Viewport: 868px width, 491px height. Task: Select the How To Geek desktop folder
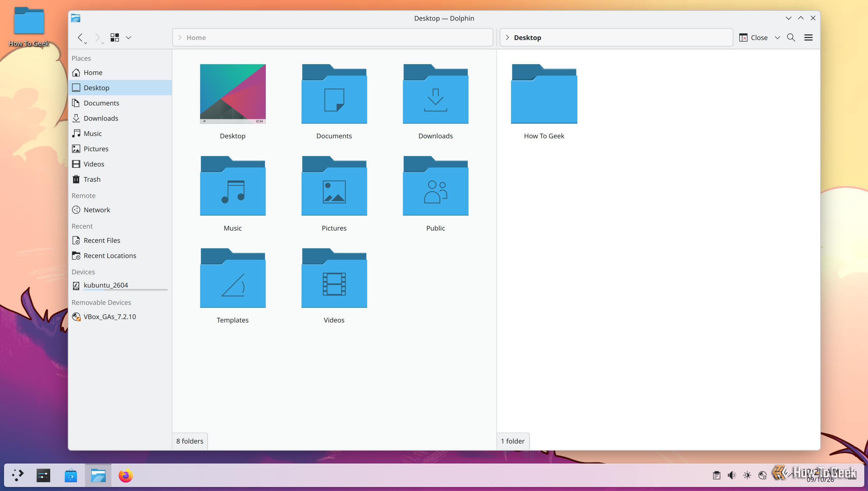click(x=29, y=26)
